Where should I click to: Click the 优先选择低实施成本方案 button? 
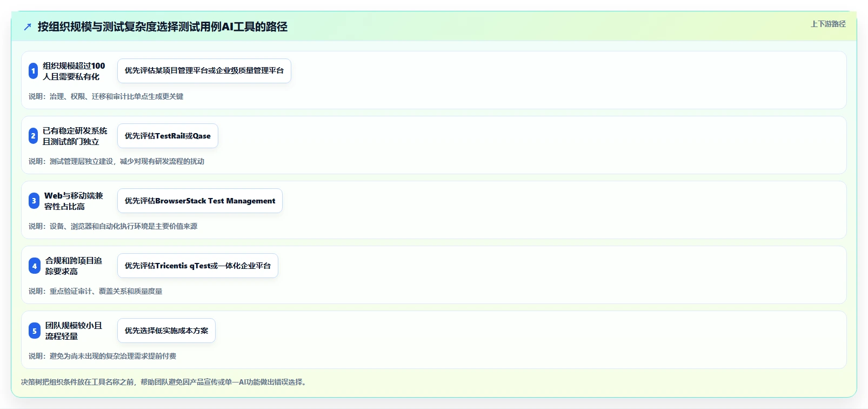click(x=166, y=331)
